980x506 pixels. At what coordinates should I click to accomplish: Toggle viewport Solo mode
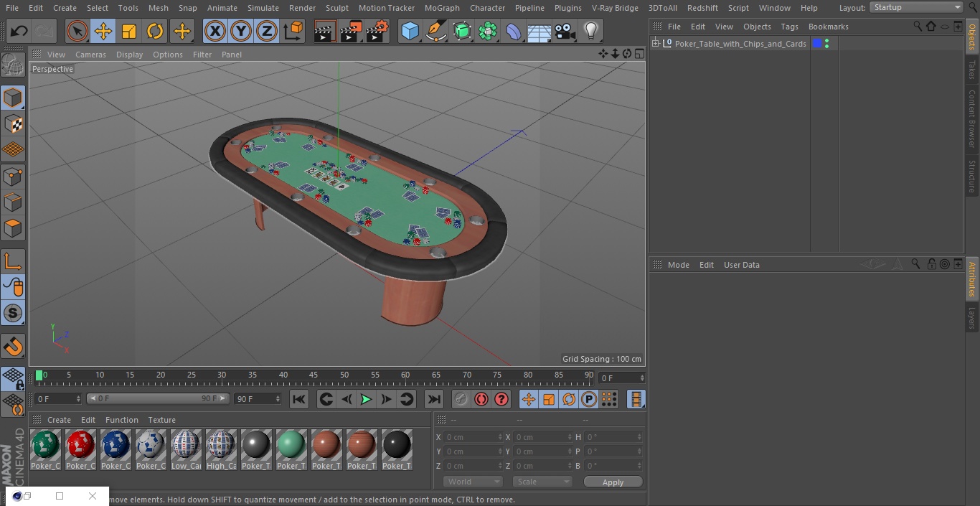[x=13, y=313]
